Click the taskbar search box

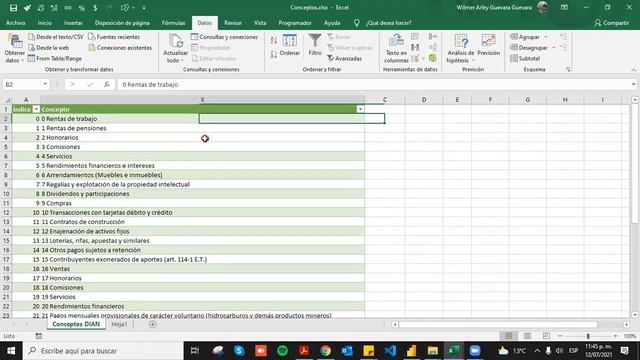(103, 351)
